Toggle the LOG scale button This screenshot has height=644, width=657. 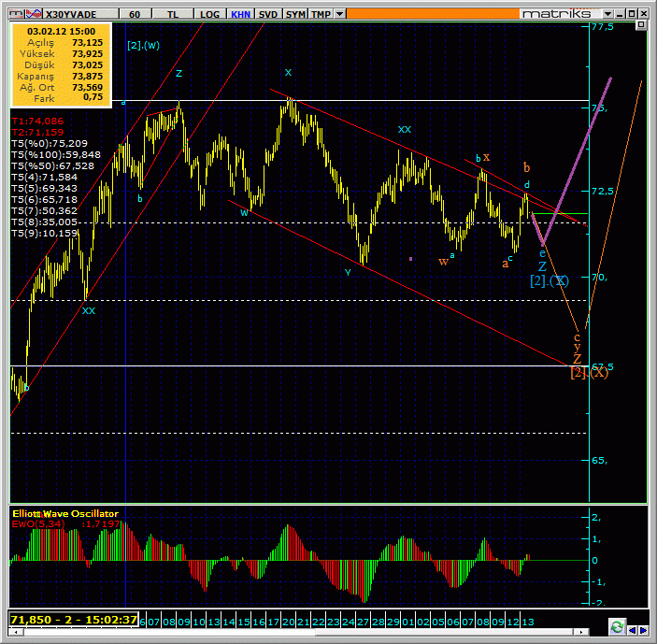[210, 15]
